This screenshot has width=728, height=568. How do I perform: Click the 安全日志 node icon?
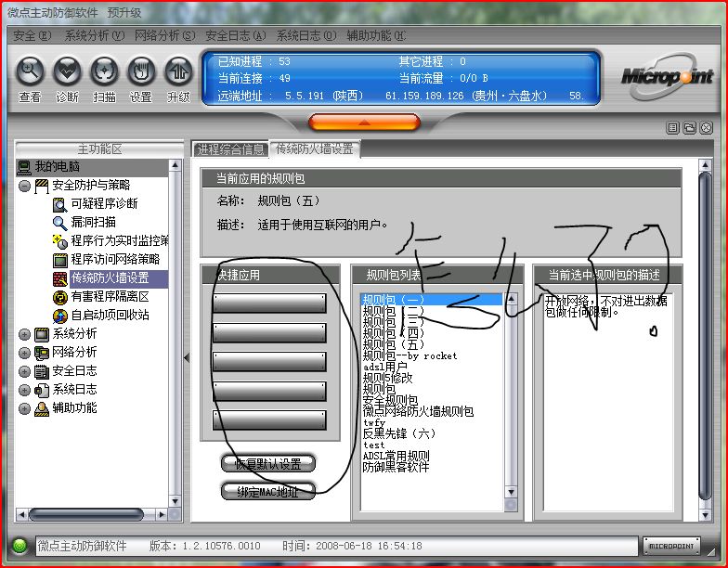tap(42, 371)
